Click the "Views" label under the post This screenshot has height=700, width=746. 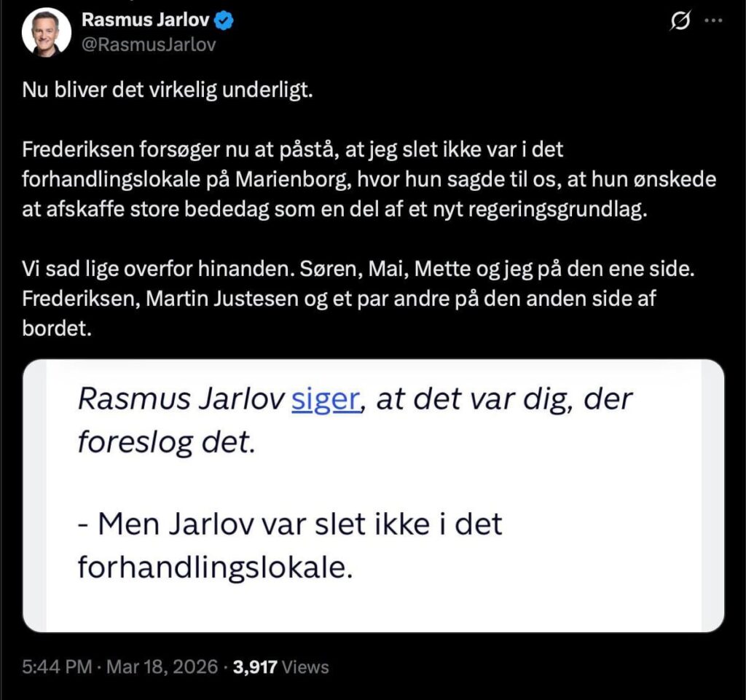305,666
